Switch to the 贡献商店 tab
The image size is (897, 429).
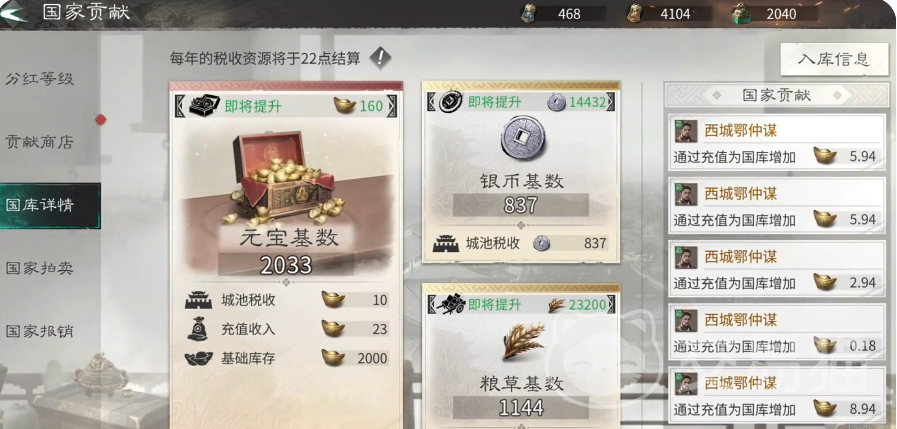39,142
